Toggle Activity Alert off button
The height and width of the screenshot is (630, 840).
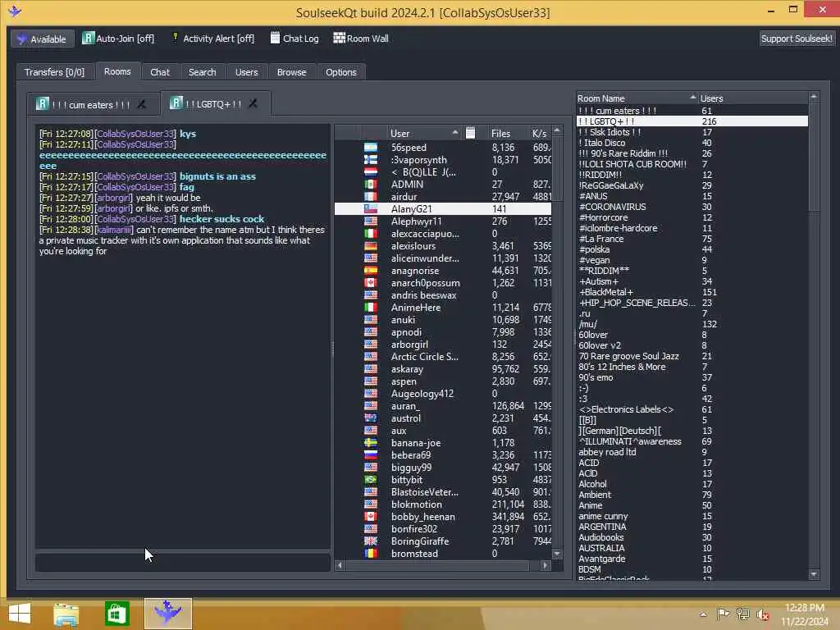point(212,39)
